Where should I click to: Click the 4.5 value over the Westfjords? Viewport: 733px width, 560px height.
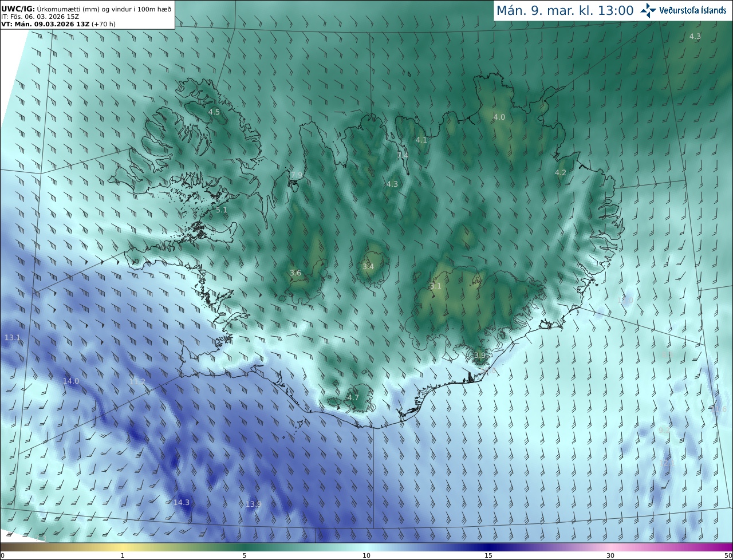pyautogui.click(x=214, y=112)
